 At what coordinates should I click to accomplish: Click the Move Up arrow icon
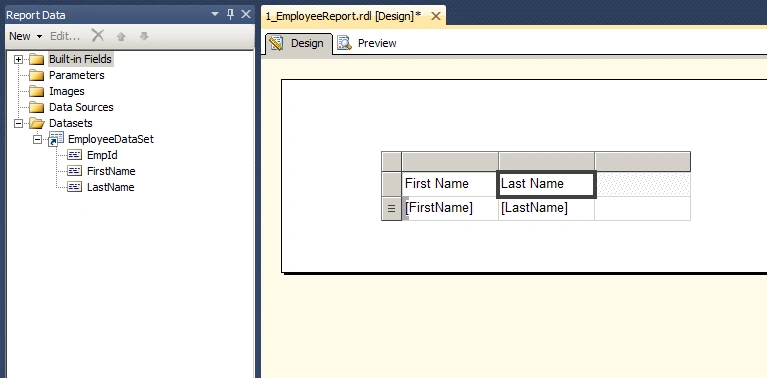[x=121, y=36]
